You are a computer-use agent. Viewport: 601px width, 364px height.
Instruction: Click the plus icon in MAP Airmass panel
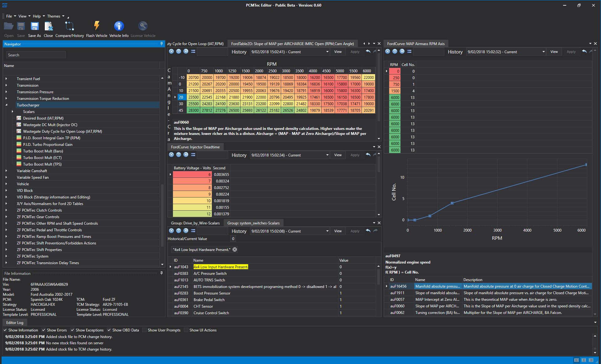[x=388, y=51]
